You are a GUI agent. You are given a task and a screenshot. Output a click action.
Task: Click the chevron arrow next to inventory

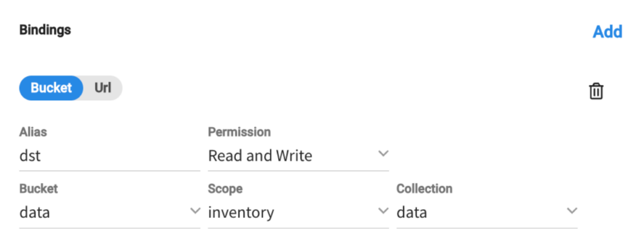pyautogui.click(x=383, y=211)
